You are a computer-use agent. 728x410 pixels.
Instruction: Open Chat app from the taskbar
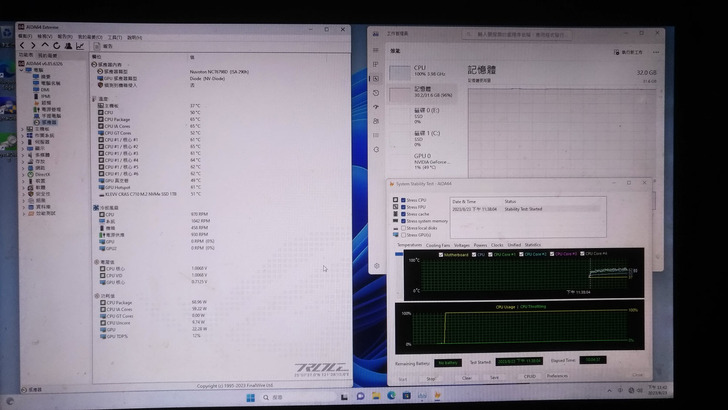click(x=360, y=396)
